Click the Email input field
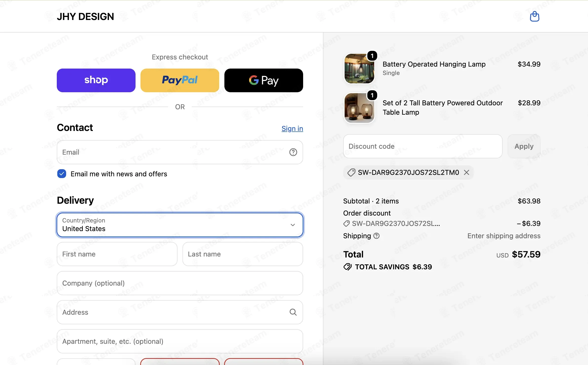Image resolution: width=588 pixels, height=365 pixels. tap(180, 152)
